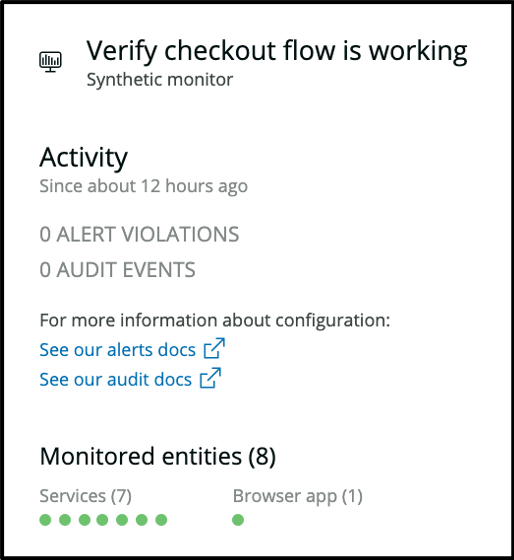Viewport: 514px width, 560px height.
Task: Select the third green Services status dot
Action: coord(84,520)
